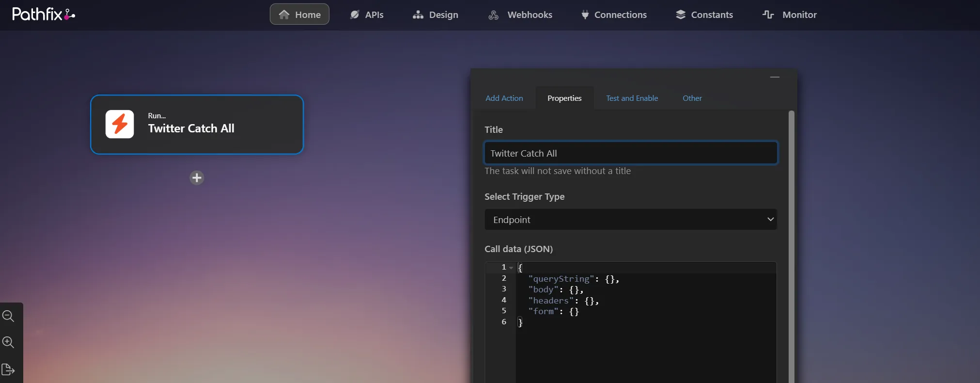
Task: Open the Select Trigger Type dropdown
Action: click(x=631, y=220)
